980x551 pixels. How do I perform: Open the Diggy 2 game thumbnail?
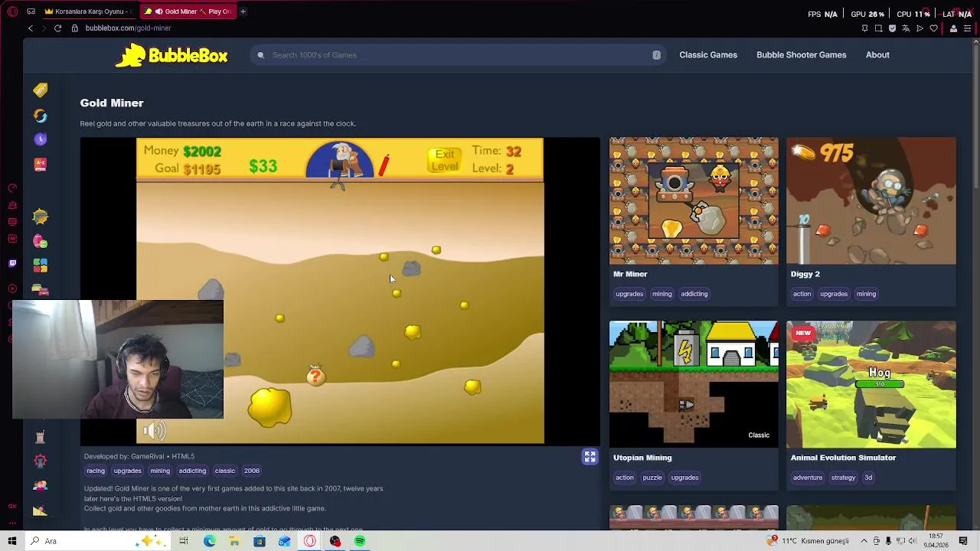(x=871, y=201)
